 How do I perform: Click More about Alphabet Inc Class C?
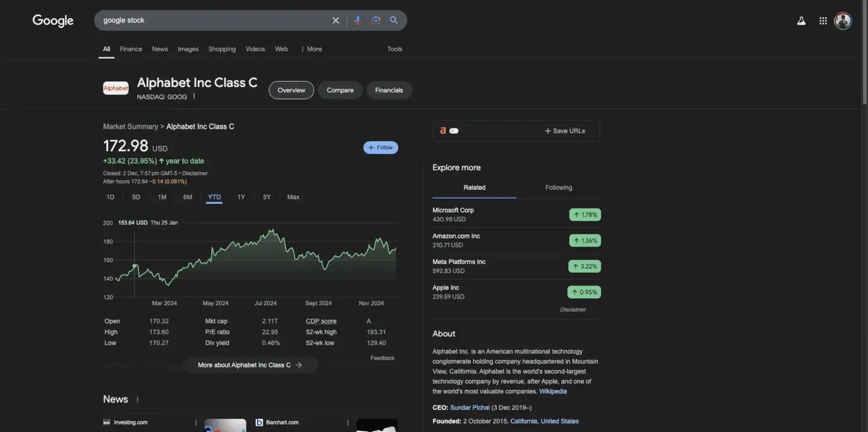point(250,365)
